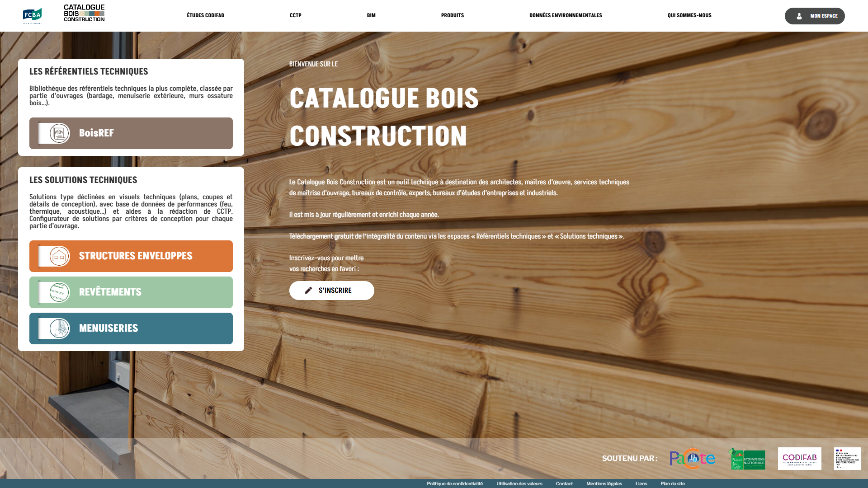Open the CODIFAB sponsor logo

(799, 459)
